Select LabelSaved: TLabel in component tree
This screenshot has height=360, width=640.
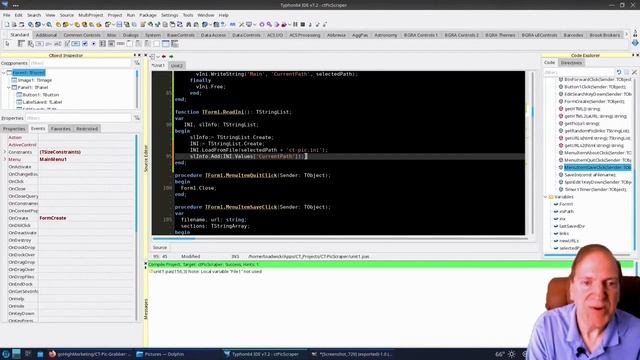pyautogui.click(x=42, y=102)
